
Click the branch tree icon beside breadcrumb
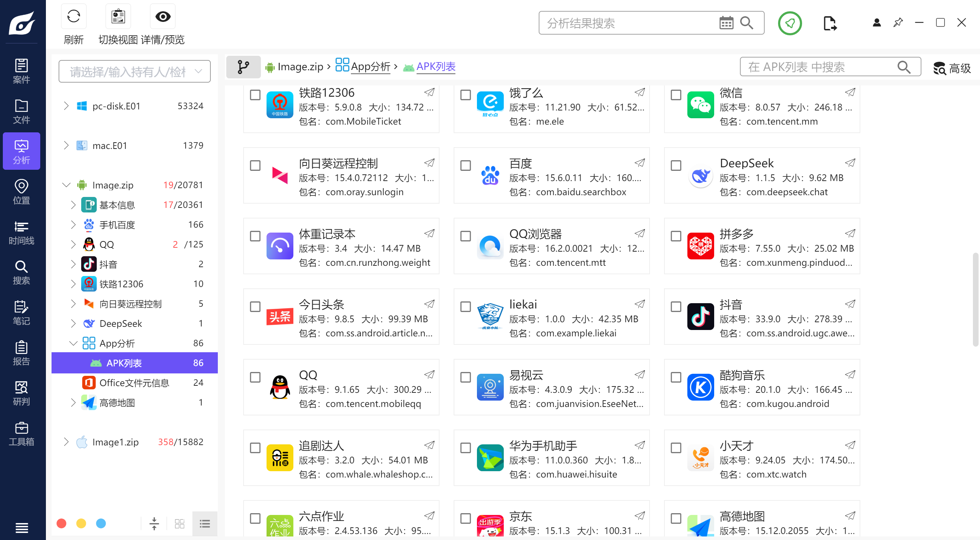click(x=243, y=67)
